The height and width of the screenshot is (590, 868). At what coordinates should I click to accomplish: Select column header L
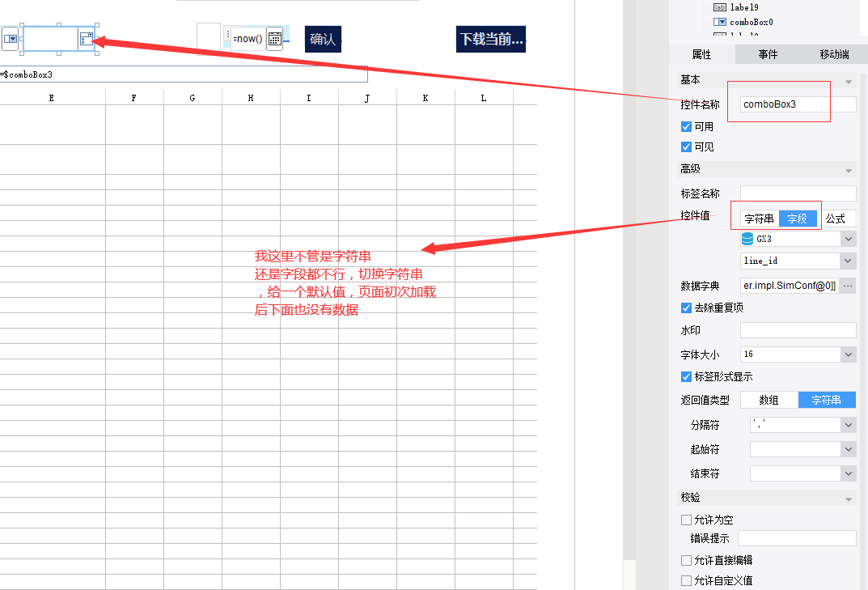pyautogui.click(x=484, y=98)
